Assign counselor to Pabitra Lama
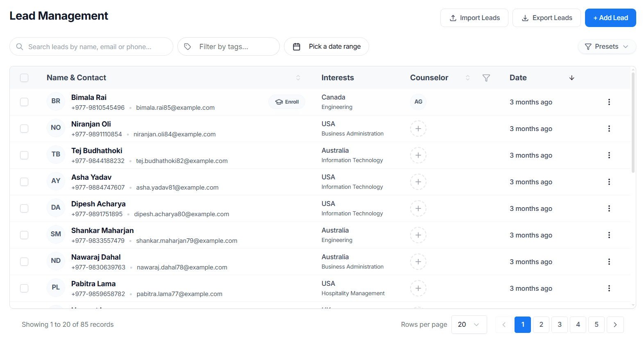The height and width of the screenshot is (337, 644). (x=418, y=288)
